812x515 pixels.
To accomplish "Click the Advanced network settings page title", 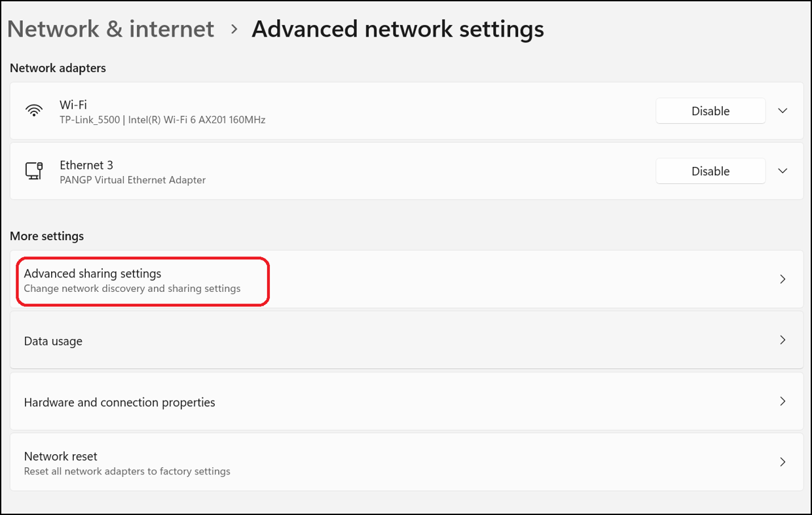I will pyautogui.click(x=397, y=29).
